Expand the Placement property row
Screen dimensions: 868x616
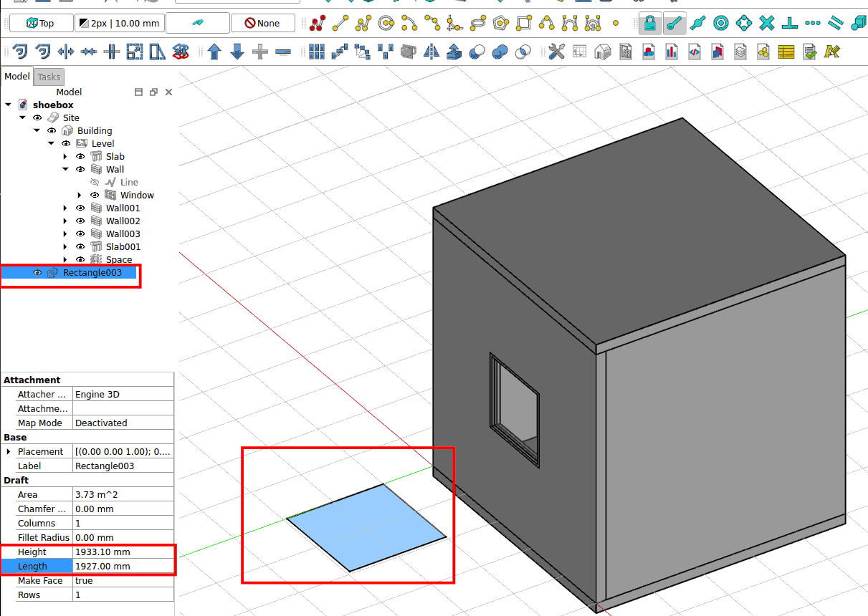click(9, 451)
